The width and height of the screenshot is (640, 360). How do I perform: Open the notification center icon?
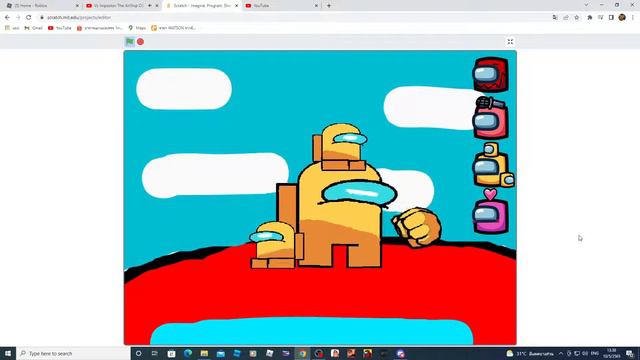point(630,353)
